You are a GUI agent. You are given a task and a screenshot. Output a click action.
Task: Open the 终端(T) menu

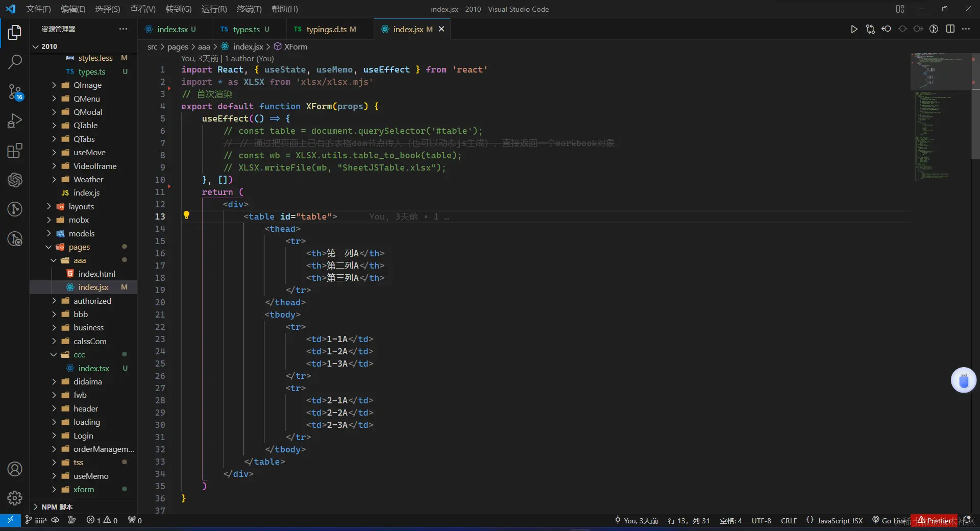point(249,9)
